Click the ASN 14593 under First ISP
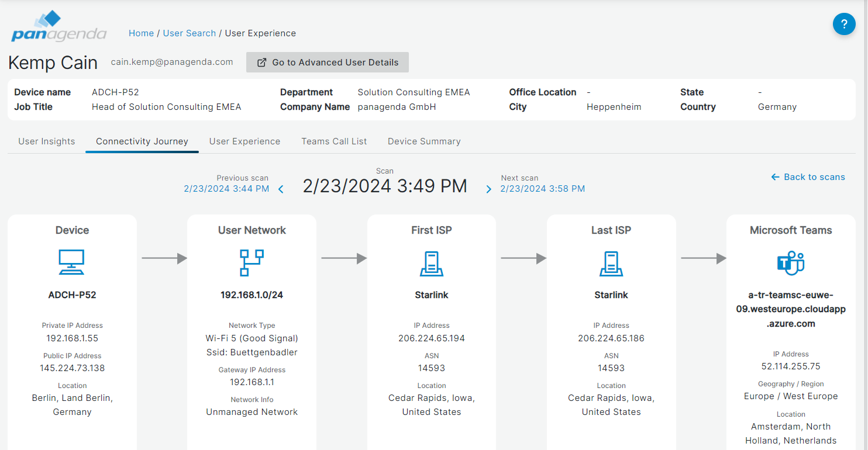Image resolution: width=868 pixels, height=450 pixels. 432,368
